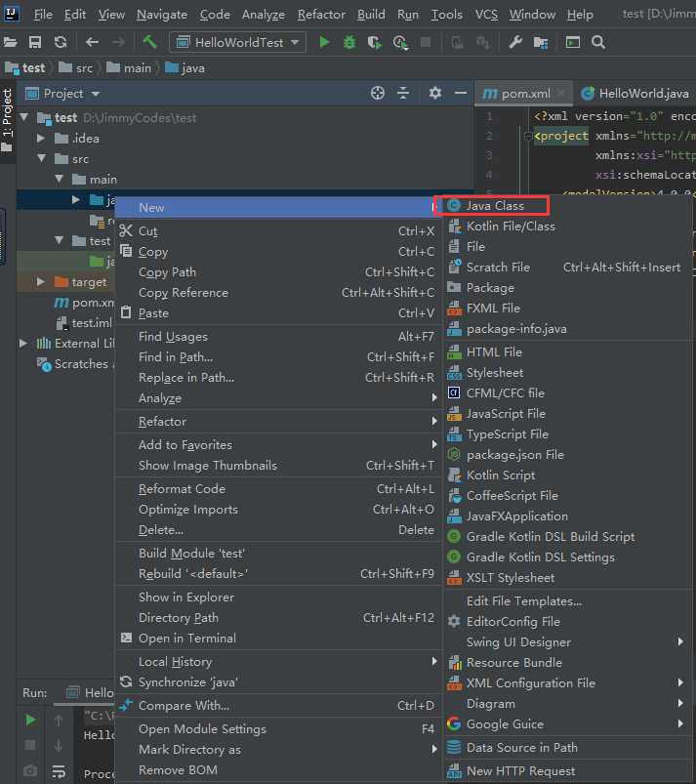The height and width of the screenshot is (784, 696).
Task: Open the Refactor menu in menu bar
Action: tap(321, 15)
